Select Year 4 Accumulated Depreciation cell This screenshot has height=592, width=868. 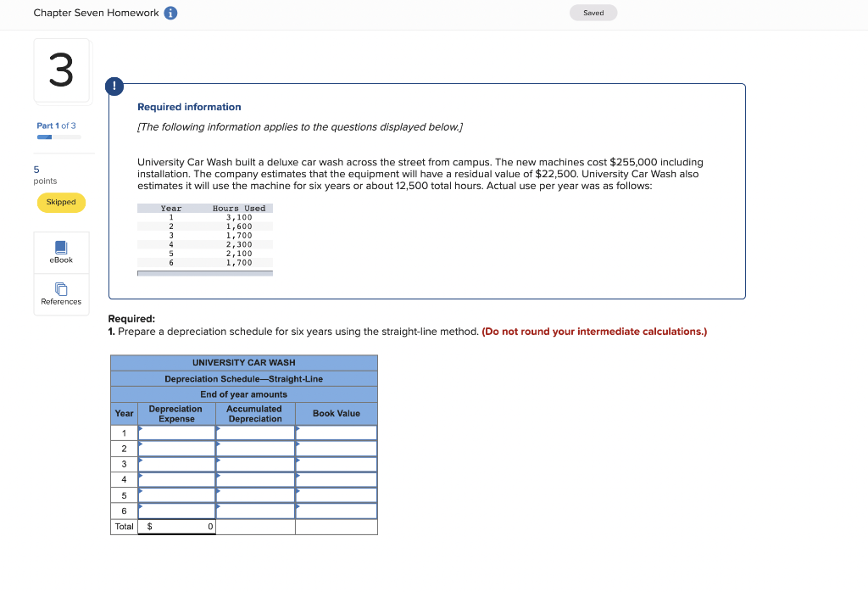pos(255,479)
